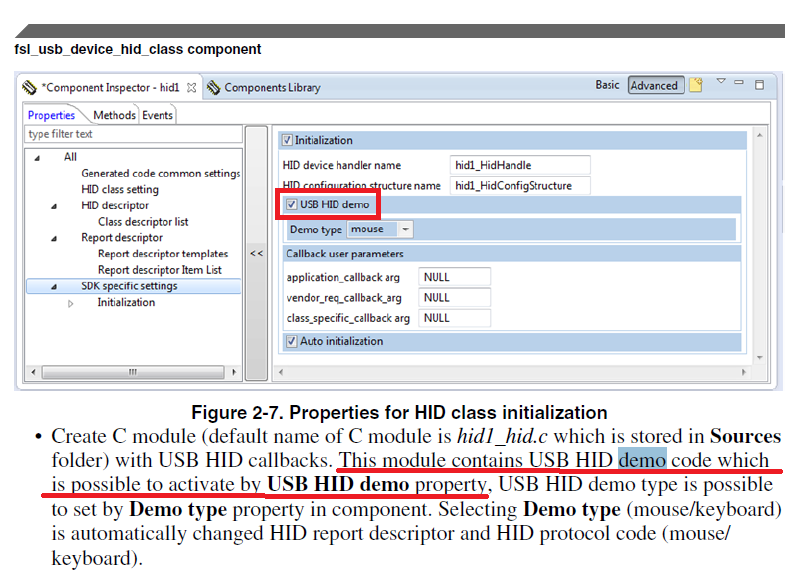Image resolution: width=809 pixels, height=571 pixels.
Task: Click the tree panel horizontal scrollbar thumb
Action: click(x=133, y=372)
